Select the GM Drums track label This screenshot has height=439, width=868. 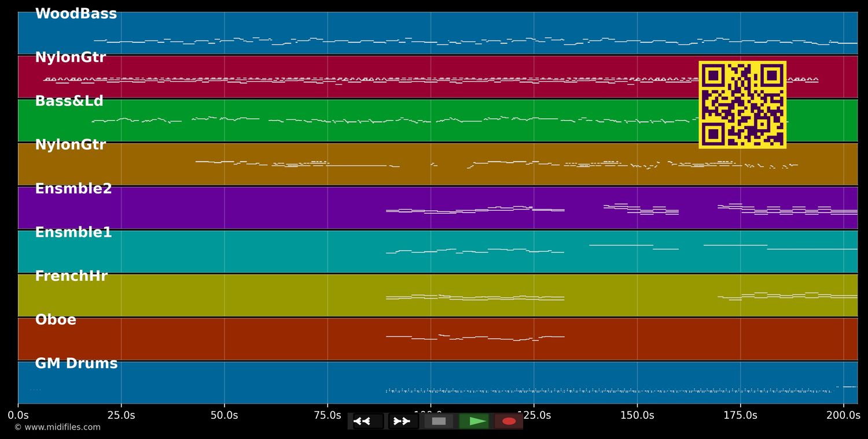click(x=76, y=364)
